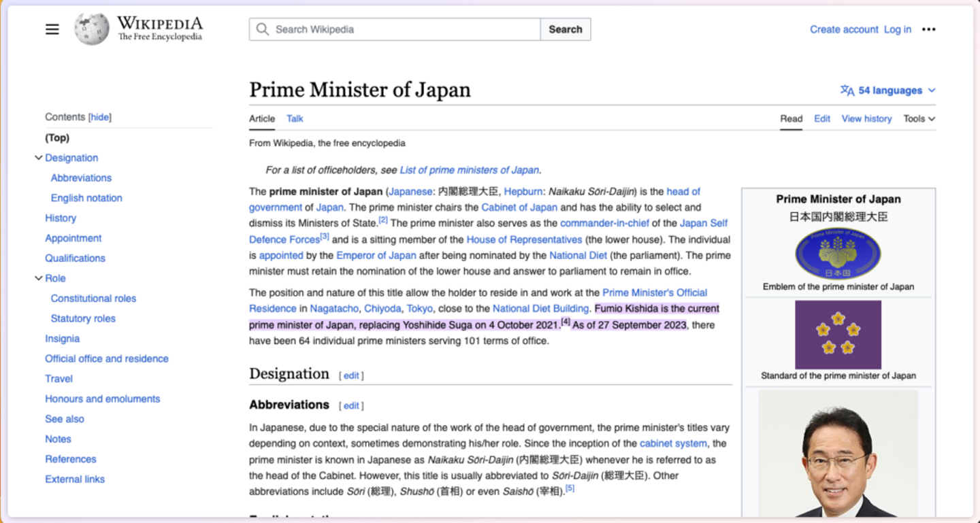Viewport: 980px width, 523px height.
Task: Select the Read tab
Action: click(791, 118)
